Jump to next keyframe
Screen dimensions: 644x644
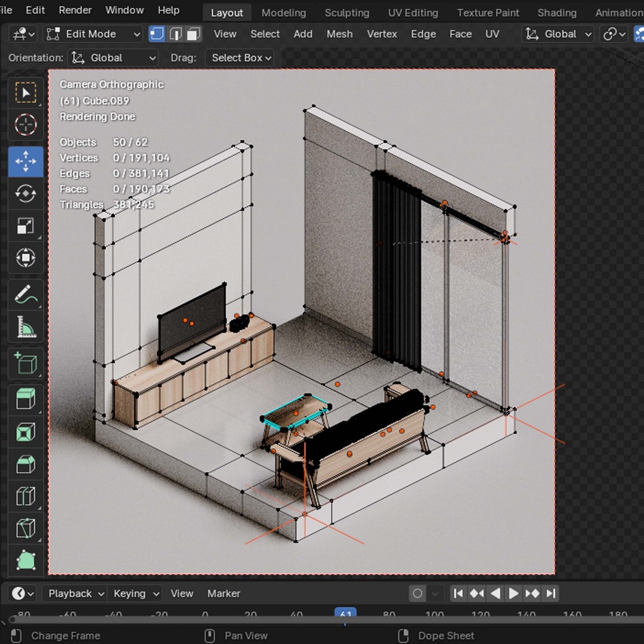coord(532,593)
